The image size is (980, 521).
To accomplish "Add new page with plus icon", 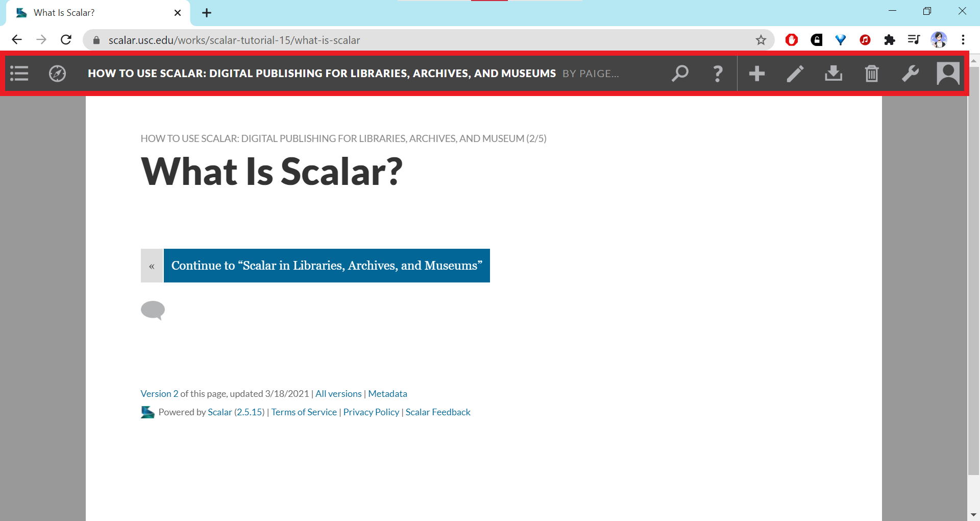I will [x=756, y=74].
